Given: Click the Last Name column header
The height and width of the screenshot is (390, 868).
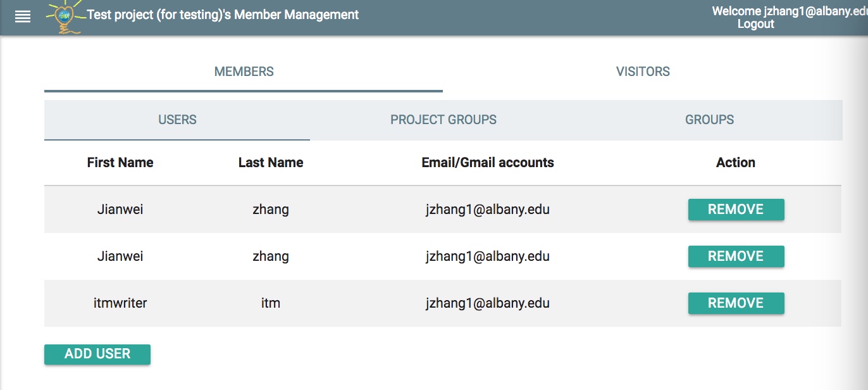Looking at the screenshot, I should pos(271,162).
